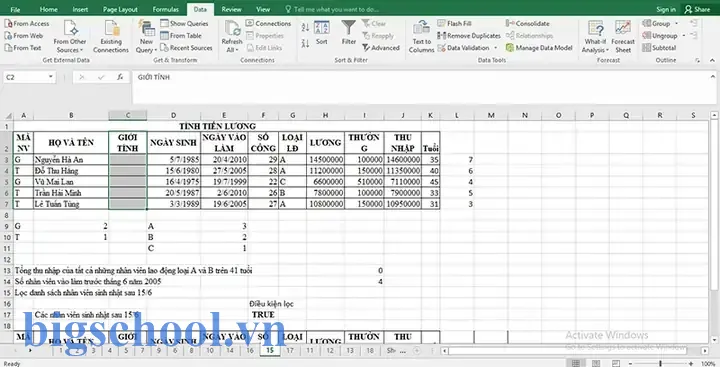Switch to the Page Layout tab
The width and height of the screenshot is (720, 367).
(120, 9)
